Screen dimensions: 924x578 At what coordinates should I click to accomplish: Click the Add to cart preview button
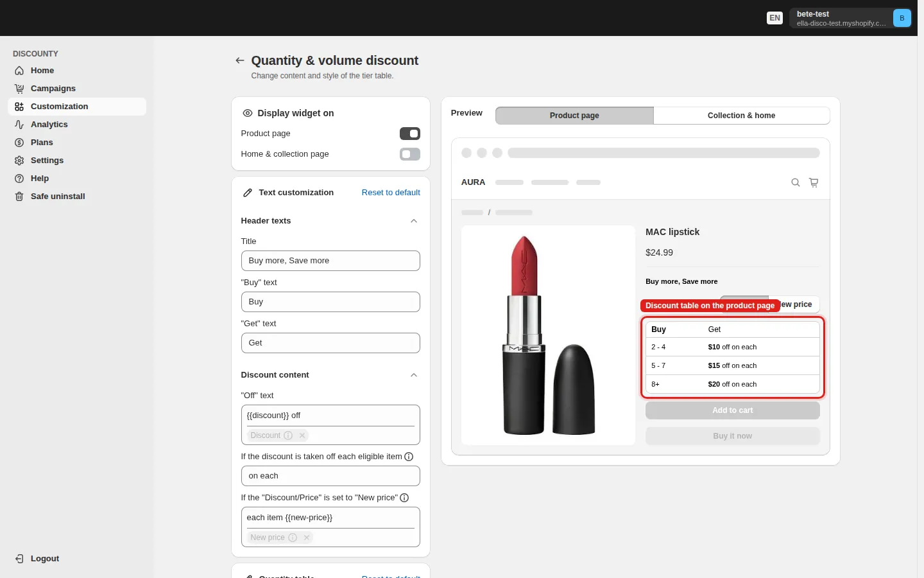[733, 410]
